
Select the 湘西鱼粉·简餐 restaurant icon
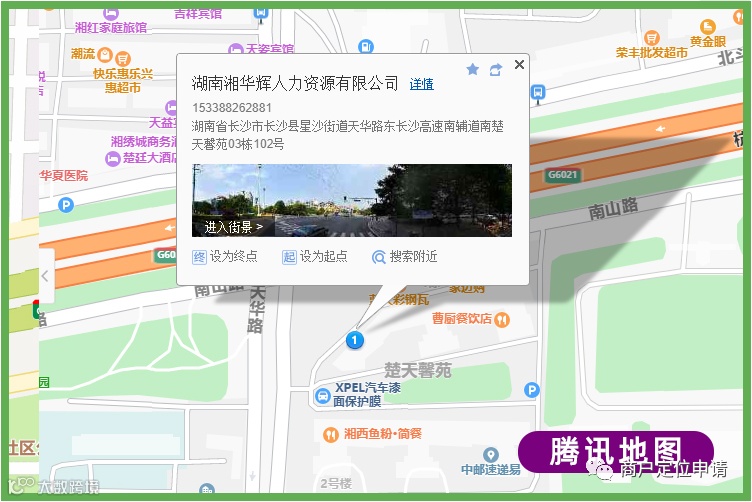click(x=330, y=434)
